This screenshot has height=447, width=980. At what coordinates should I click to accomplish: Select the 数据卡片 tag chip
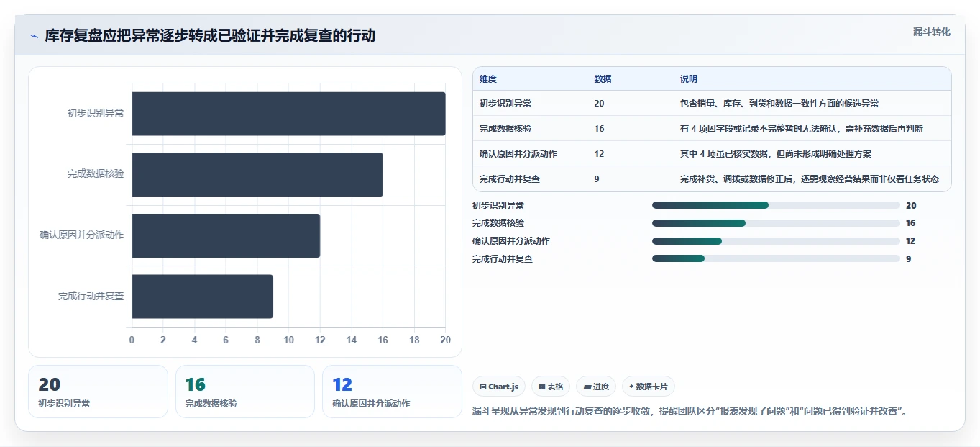coord(649,387)
